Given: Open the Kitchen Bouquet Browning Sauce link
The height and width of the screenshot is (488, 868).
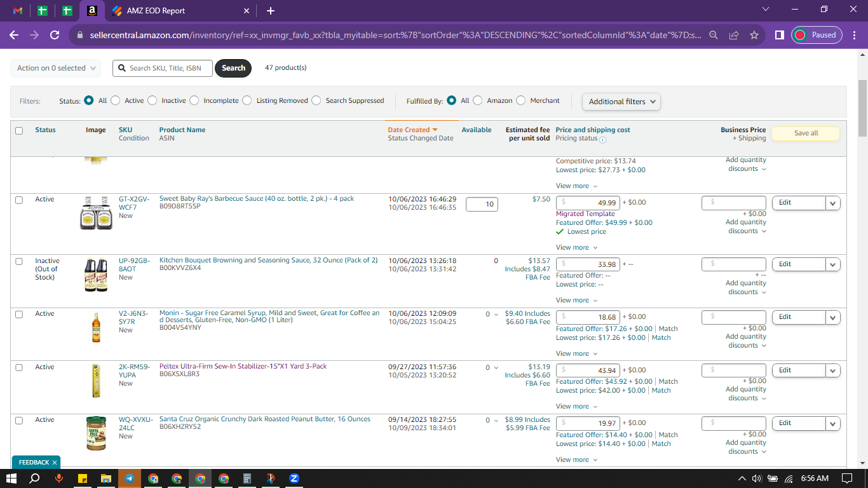Looking at the screenshot, I should 269,261.
